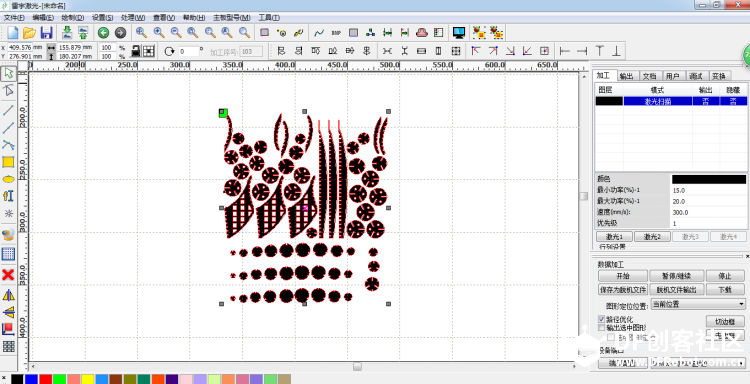Pick the yellow swatch in the color palette
This screenshot has height=384, width=750.
tap(88, 379)
